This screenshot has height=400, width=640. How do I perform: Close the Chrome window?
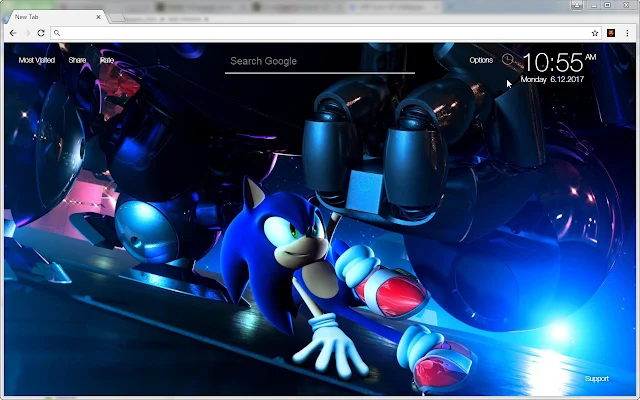(x=626, y=5)
